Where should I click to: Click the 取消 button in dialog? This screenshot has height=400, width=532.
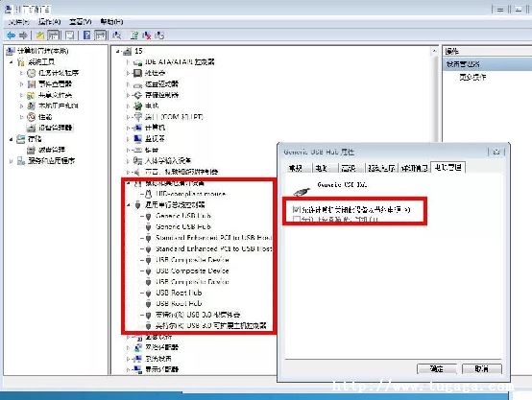[481, 368]
